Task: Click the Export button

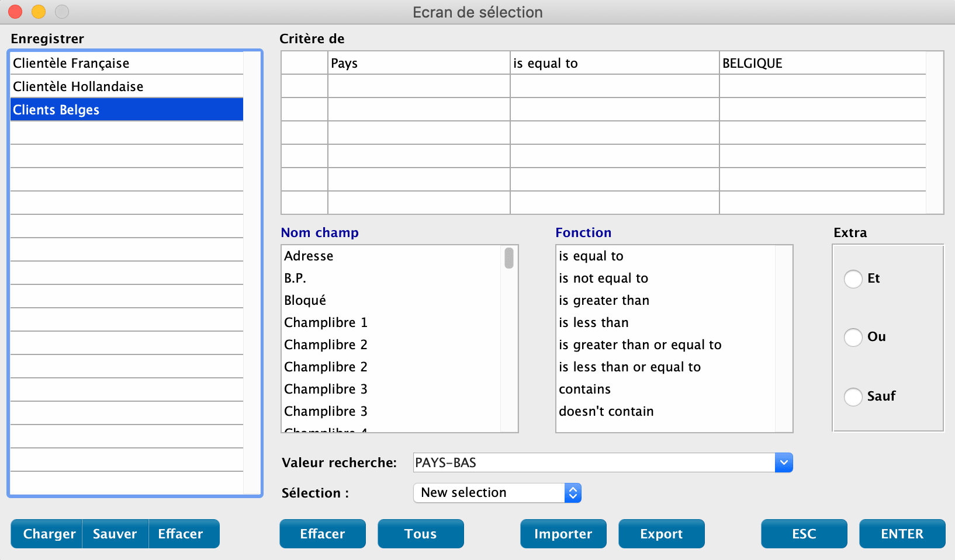Action: [x=662, y=534]
